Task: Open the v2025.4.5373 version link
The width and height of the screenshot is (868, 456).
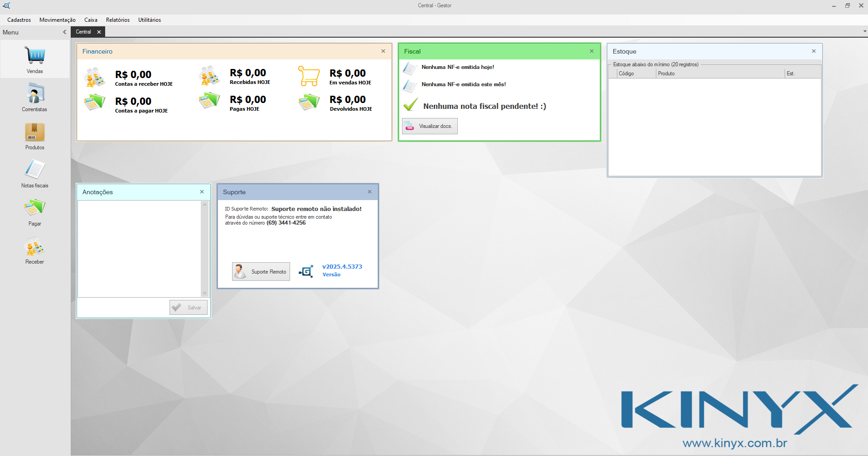Action: 342,267
